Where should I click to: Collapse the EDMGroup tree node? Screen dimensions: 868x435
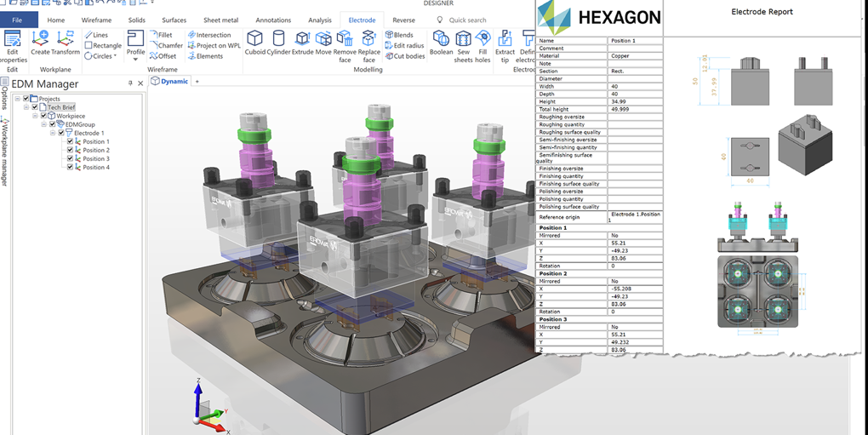44,124
